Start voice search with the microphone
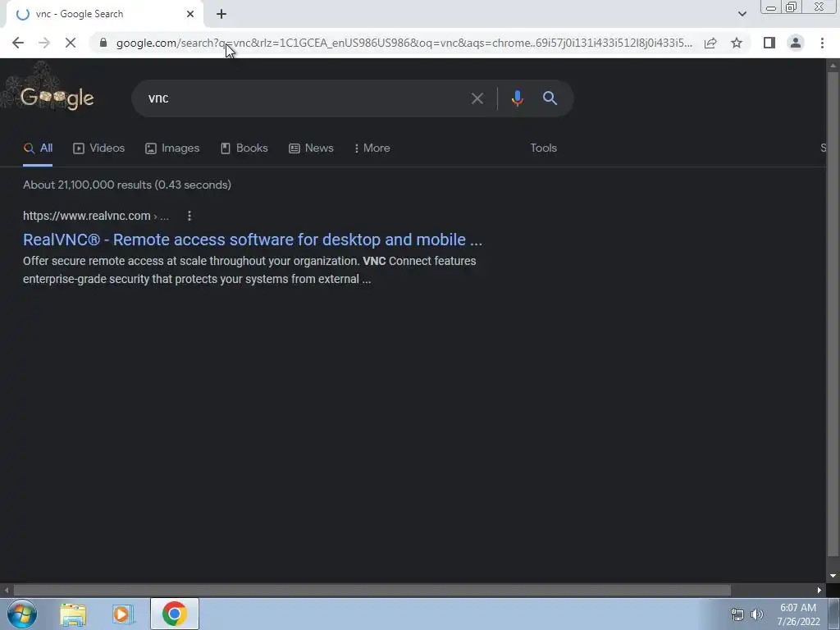This screenshot has height=630, width=840. tap(517, 98)
